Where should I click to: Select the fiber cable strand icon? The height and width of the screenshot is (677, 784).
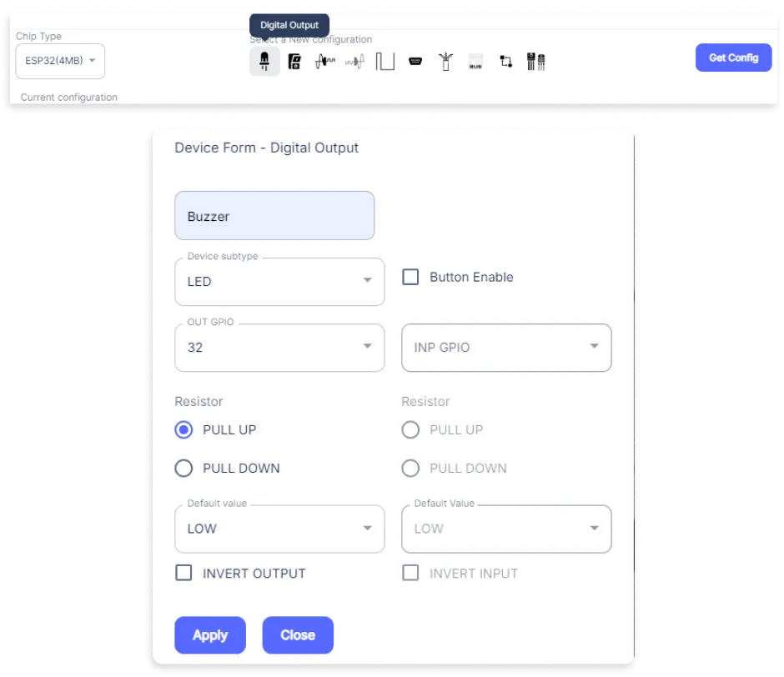pyautogui.click(x=445, y=62)
